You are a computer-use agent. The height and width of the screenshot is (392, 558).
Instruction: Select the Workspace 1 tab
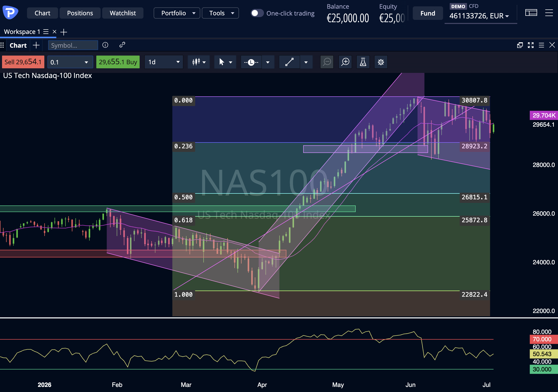[x=22, y=32]
